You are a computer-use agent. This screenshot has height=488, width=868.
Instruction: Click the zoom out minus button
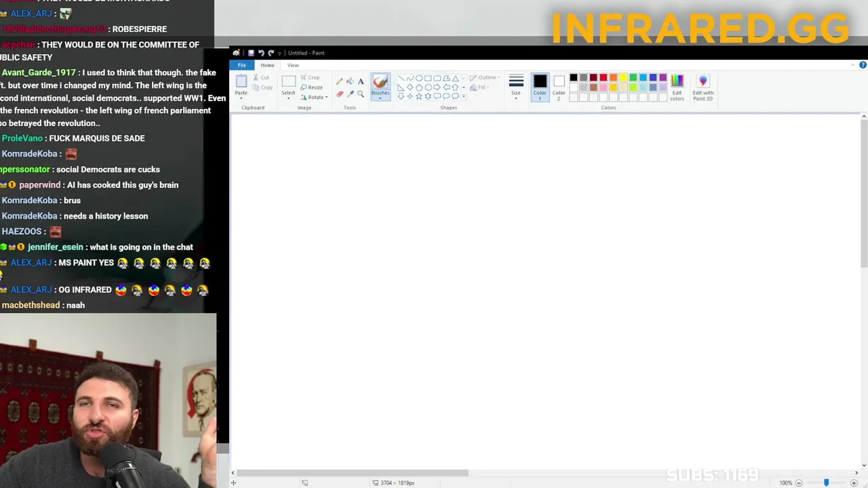(x=799, y=483)
